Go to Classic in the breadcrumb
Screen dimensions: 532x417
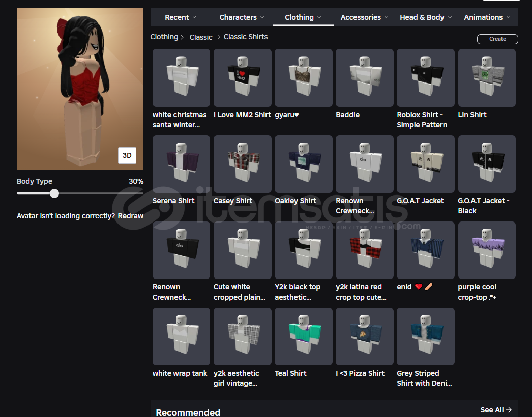pos(201,37)
